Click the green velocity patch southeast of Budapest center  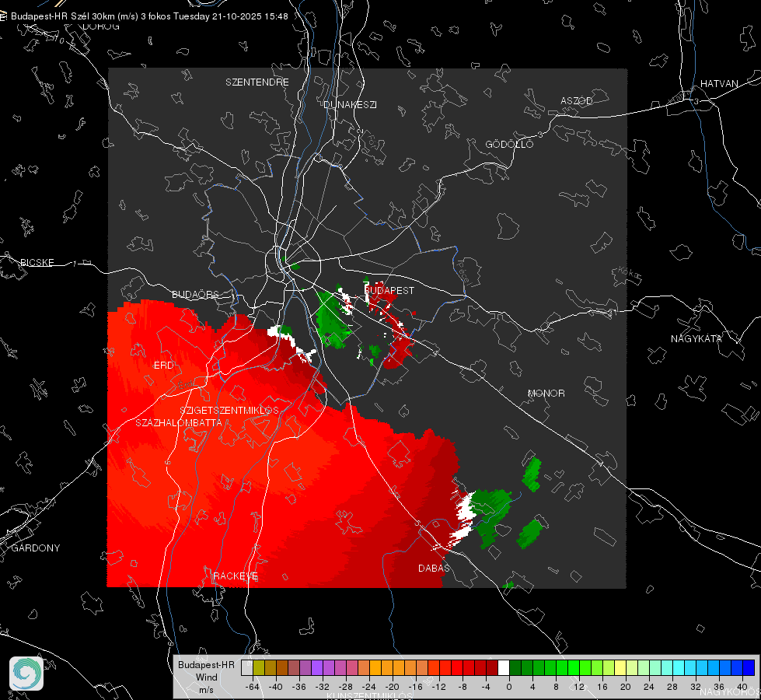pyautogui.click(x=333, y=320)
